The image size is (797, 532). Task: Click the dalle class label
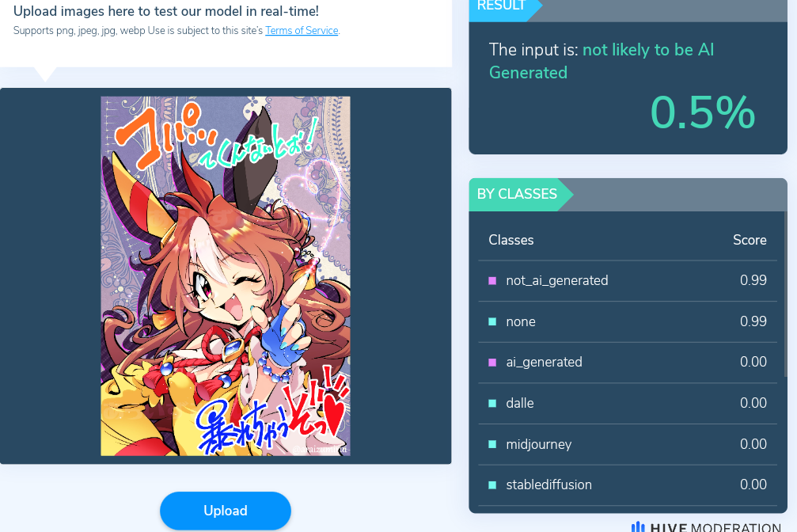tap(519, 403)
